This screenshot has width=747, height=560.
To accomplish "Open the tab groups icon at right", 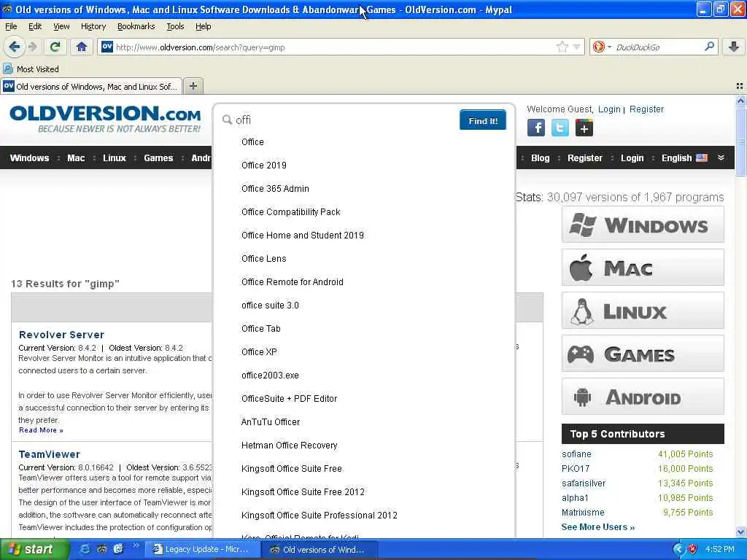I will [x=740, y=86].
